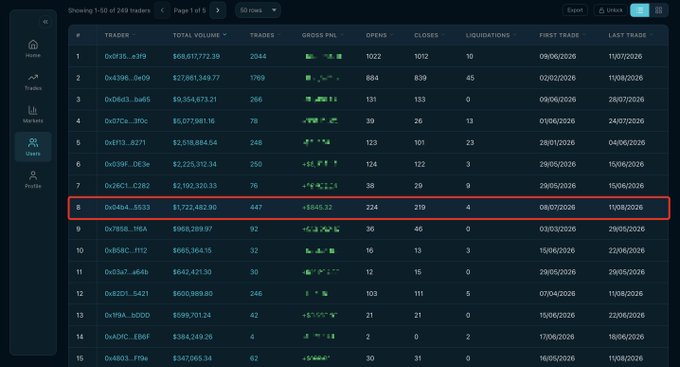Viewport: 680px width, 367px height.
Task: Open trader 0x06d3...ba65
Action: pos(127,99)
